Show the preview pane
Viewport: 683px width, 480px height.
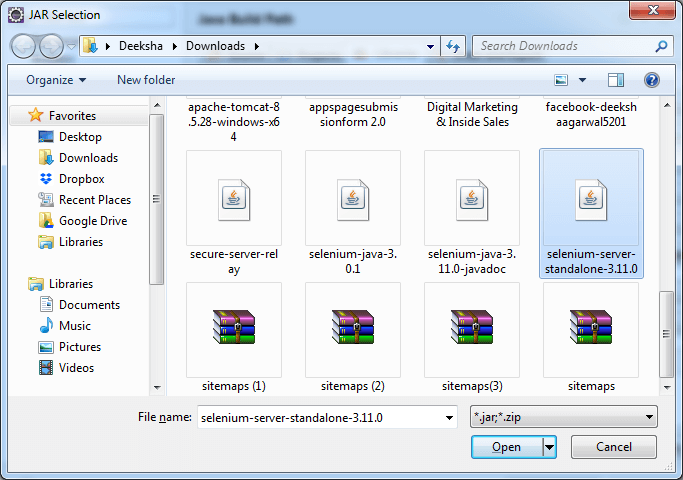[615, 80]
